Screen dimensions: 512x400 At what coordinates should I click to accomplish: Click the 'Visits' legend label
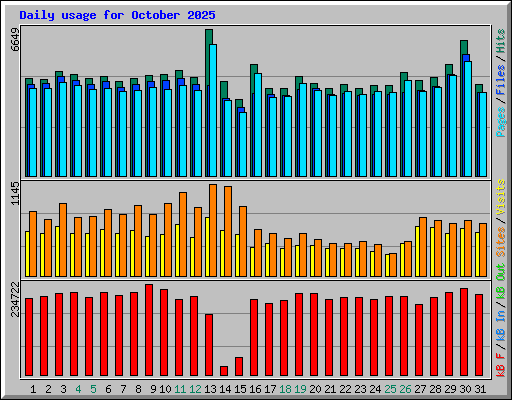(x=501, y=197)
